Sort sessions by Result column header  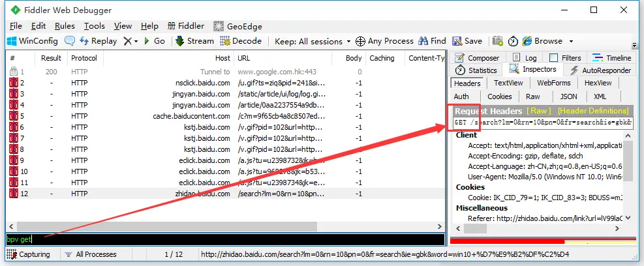pyautogui.click(x=51, y=58)
